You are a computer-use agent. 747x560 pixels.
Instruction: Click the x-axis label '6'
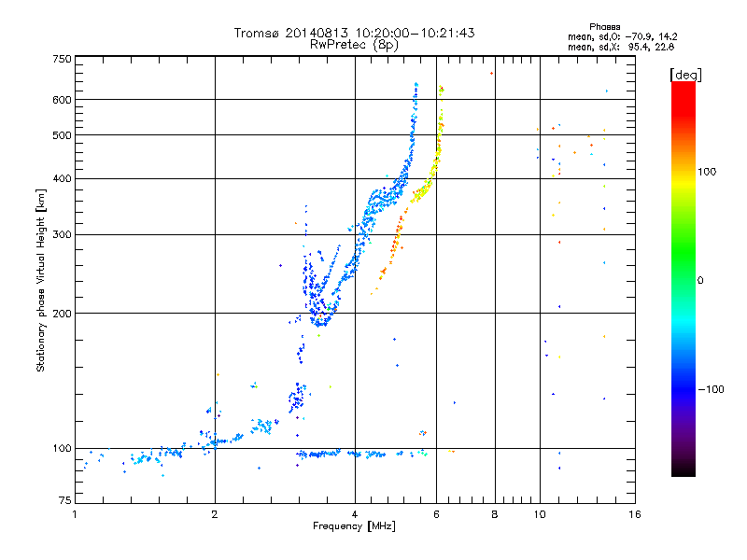tap(436, 514)
